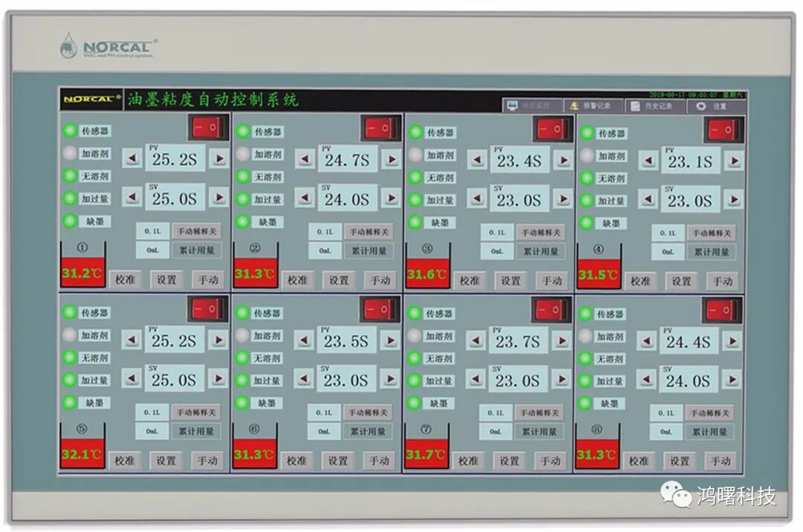Open the 报警记录 alarm log tab

(x=593, y=106)
